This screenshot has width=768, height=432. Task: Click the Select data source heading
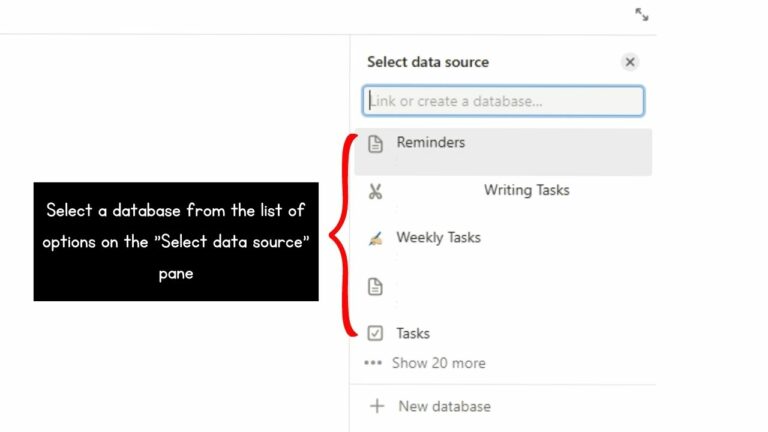428,62
